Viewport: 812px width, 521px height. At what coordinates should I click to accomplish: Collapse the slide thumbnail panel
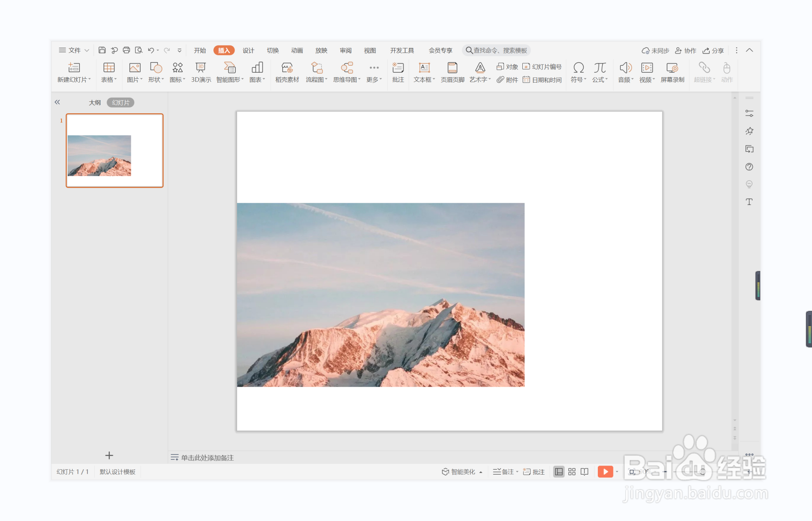pyautogui.click(x=57, y=102)
